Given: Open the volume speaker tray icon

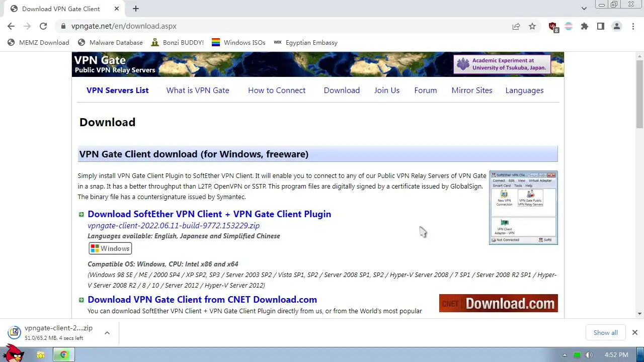Looking at the screenshot, I should (x=589, y=355).
